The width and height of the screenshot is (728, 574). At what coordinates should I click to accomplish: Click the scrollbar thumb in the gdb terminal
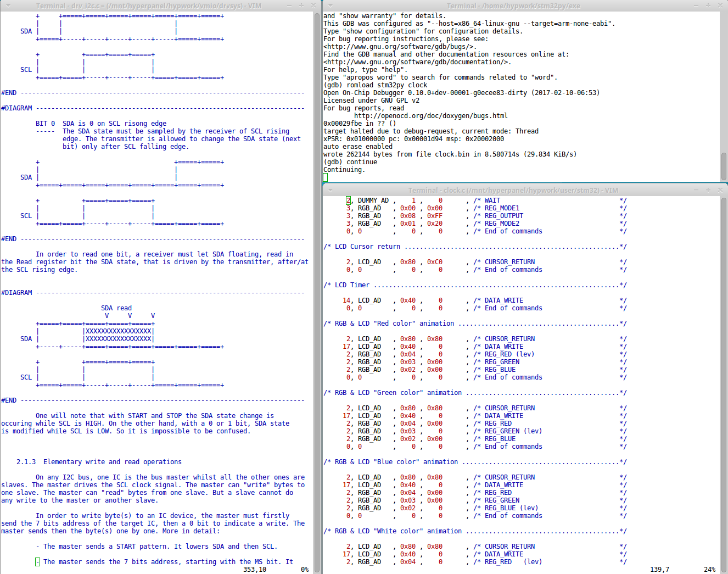724,166
